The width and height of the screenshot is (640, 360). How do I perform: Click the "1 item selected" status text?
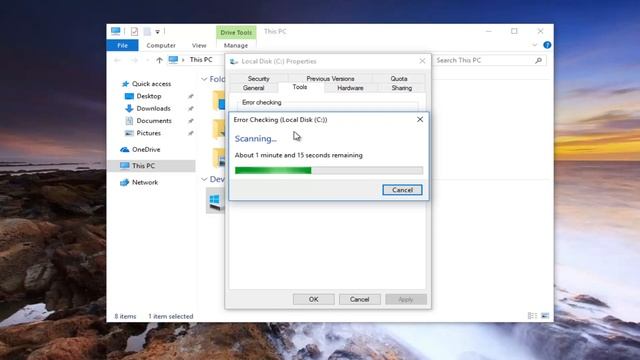(170, 316)
